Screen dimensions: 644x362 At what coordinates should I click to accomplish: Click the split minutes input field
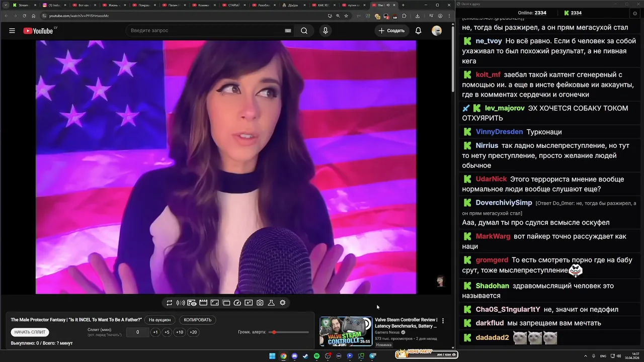(x=137, y=332)
